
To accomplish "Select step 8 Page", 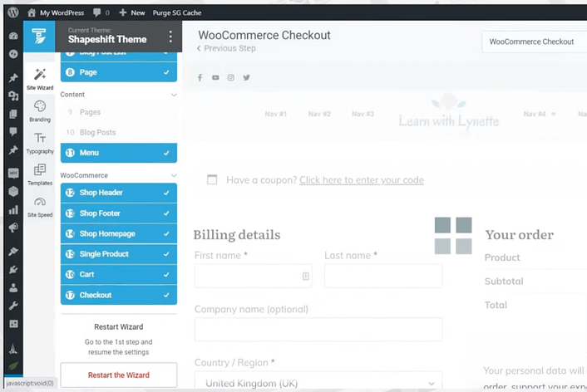I will pyautogui.click(x=119, y=72).
